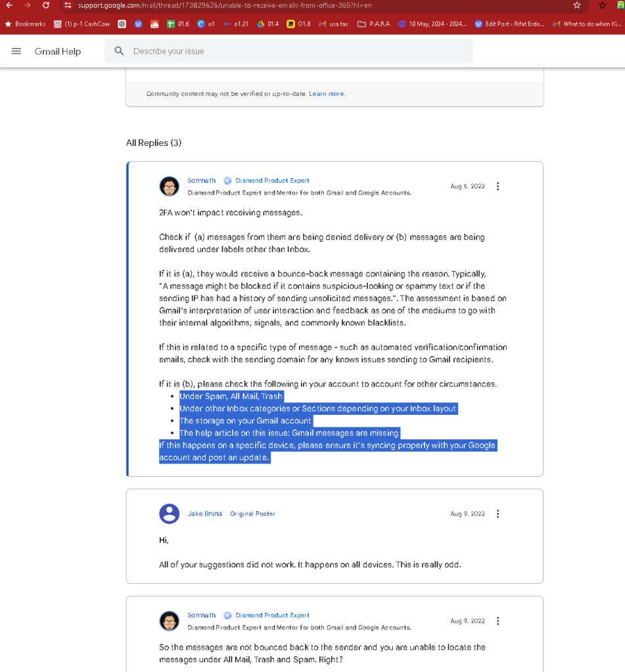
Task: Open the Gmail Help hamburger menu
Action: (16, 51)
